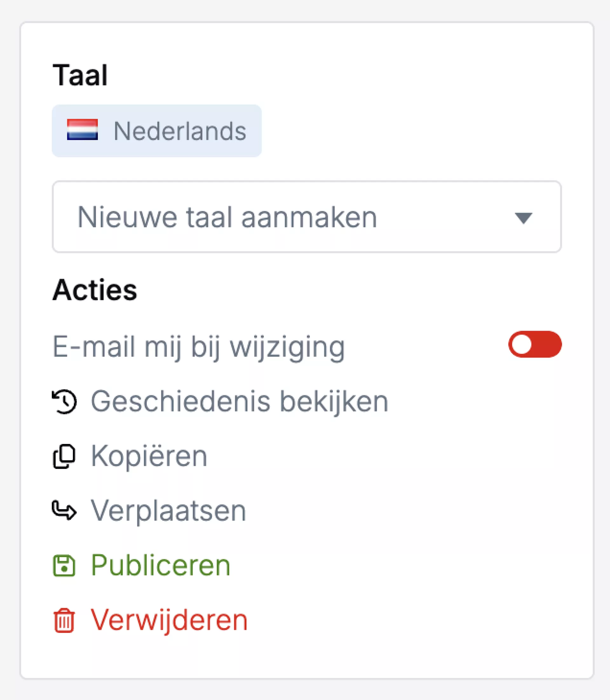This screenshot has height=700, width=610.
Task: Click the move arrow icon
Action: [64, 510]
